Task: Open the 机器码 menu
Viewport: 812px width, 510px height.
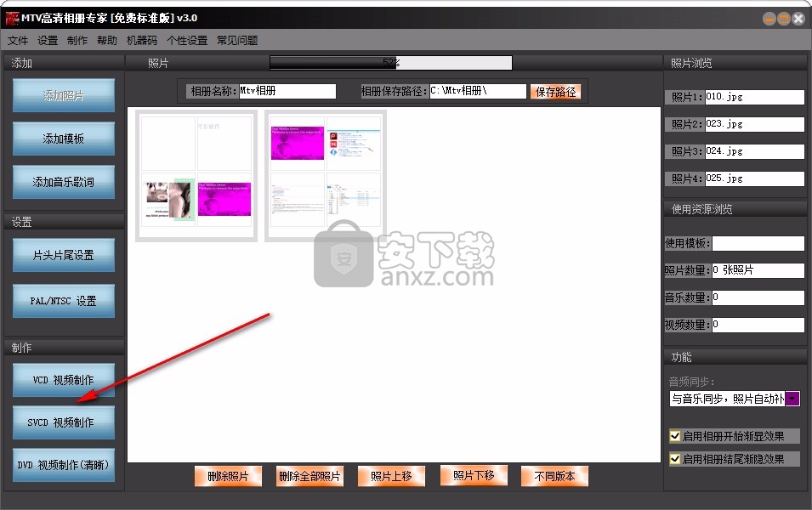Action: pyautogui.click(x=142, y=41)
